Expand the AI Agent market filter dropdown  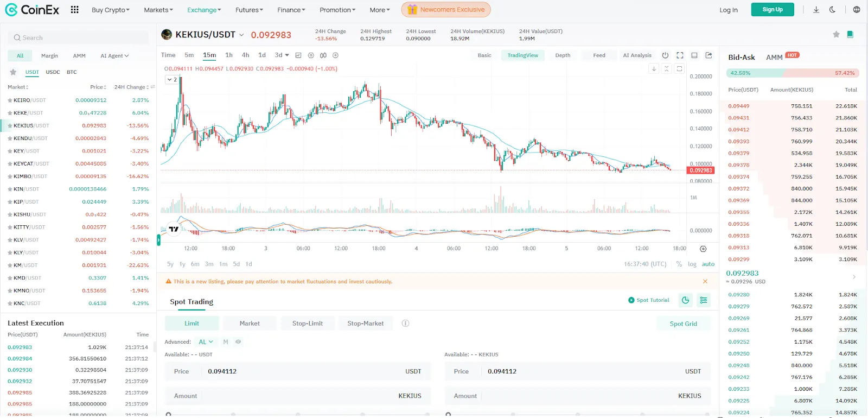(x=114, y=56)
